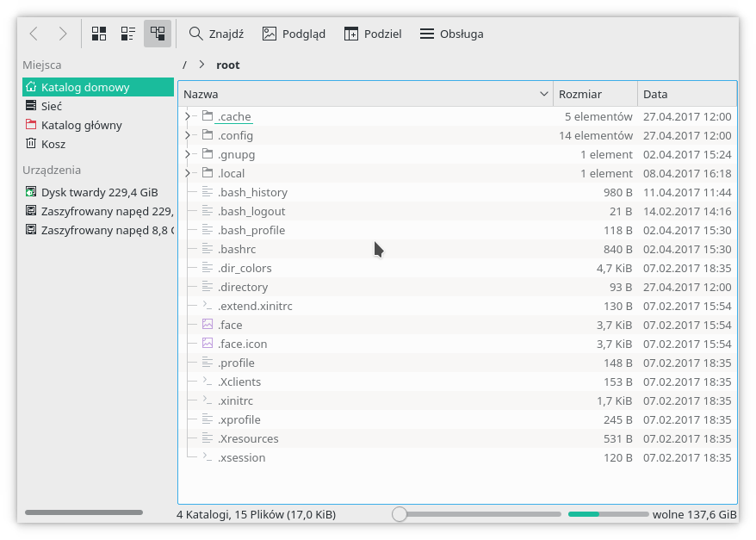
Task: Go back with the left arrow button
Action: tap(34, 34)
